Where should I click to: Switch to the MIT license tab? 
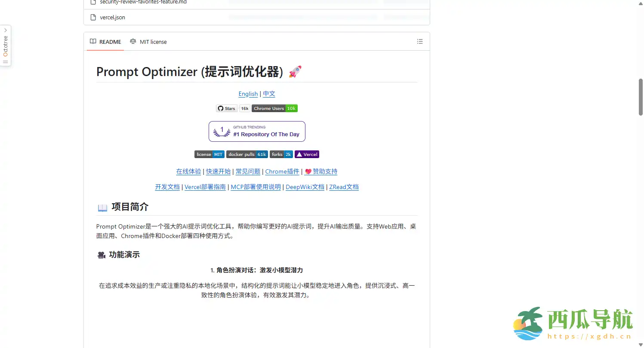pyautogui.click(x=148, y=42)
